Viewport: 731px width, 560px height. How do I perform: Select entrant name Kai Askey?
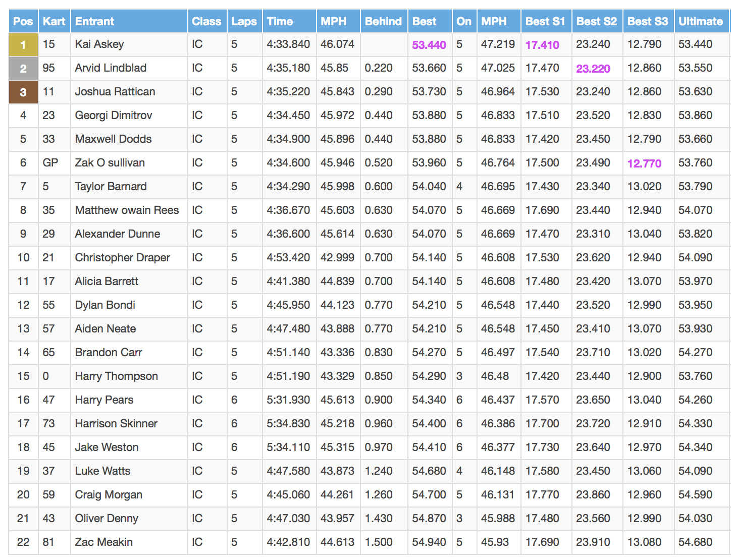pyautogui.click(x=99, y=44)
